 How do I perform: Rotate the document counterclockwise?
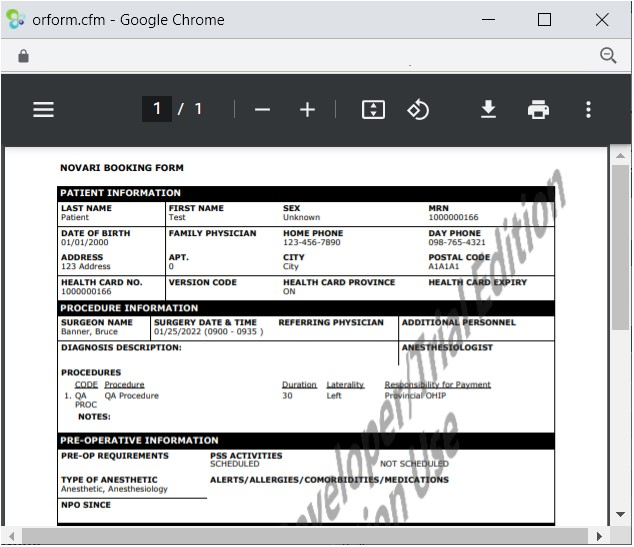pyautogui.click(x=418, y=110)
